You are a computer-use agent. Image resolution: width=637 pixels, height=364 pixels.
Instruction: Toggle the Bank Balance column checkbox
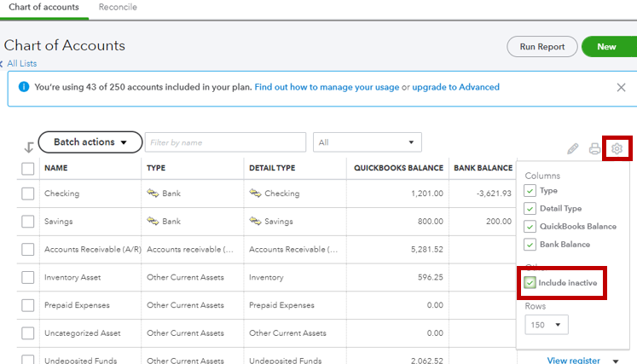[x=530, y=244]
